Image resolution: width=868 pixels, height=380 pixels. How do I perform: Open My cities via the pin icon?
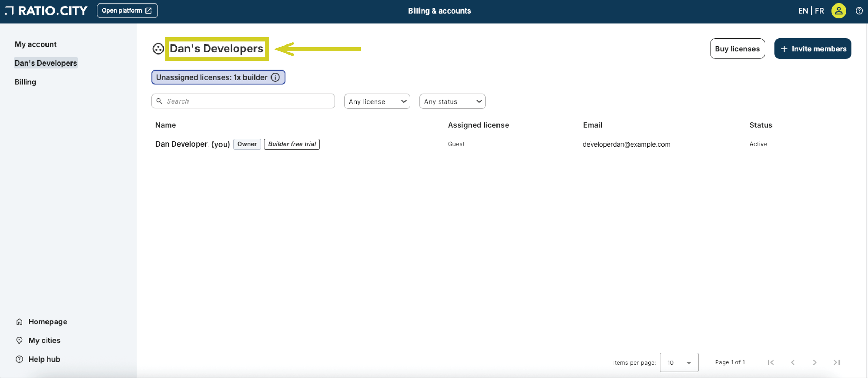19,340
